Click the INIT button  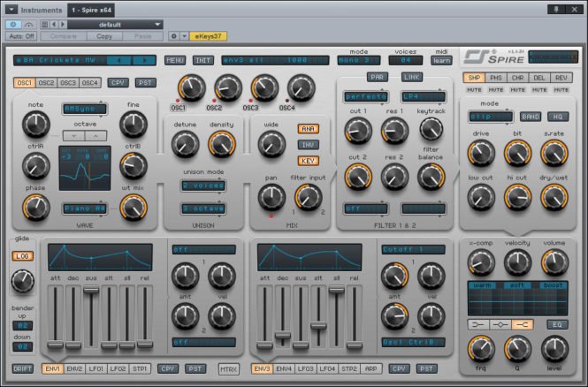tap(202, 60)
